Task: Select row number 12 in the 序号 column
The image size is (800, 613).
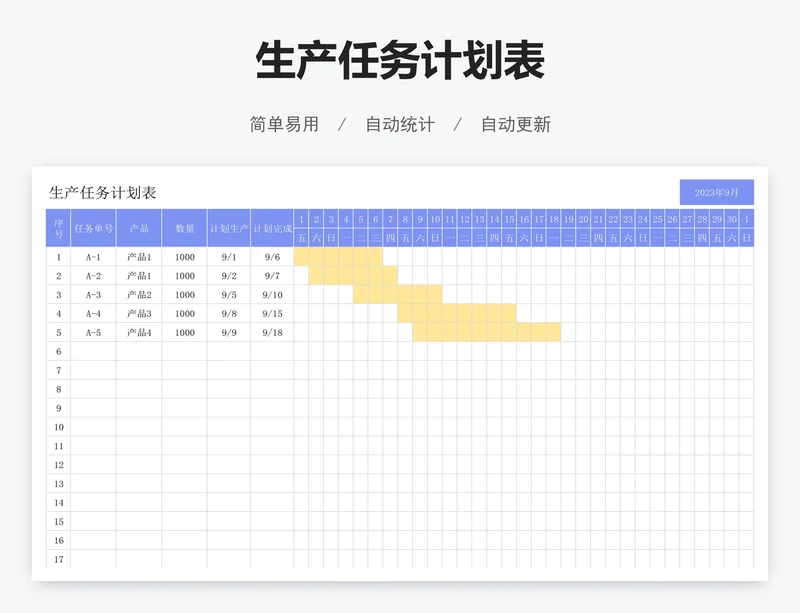Action: click(x=58, y=465)
